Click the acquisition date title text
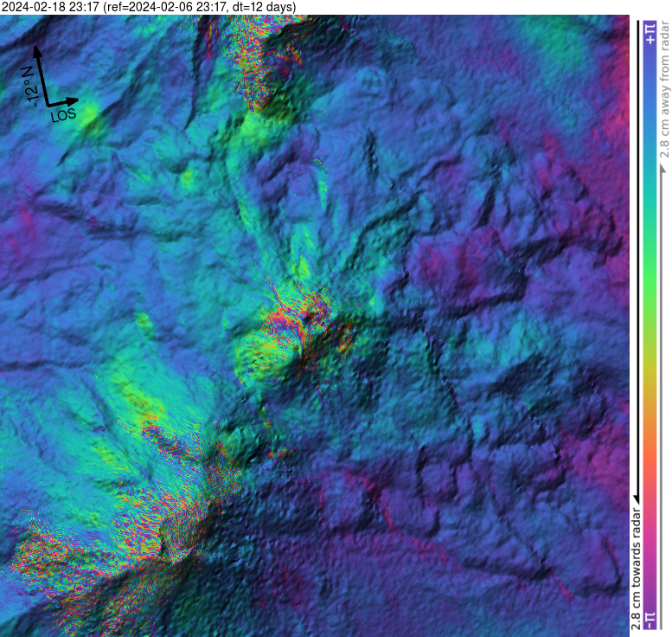 148,7
